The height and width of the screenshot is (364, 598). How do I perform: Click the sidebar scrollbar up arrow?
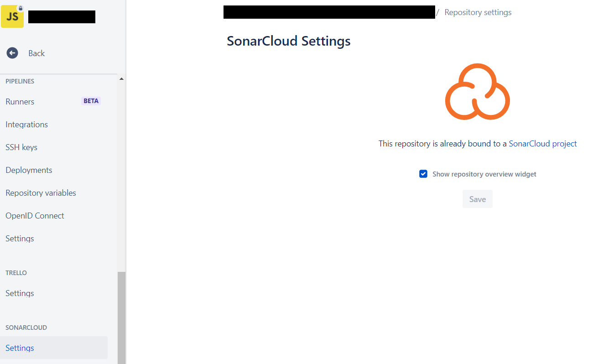tap(121, 79)
